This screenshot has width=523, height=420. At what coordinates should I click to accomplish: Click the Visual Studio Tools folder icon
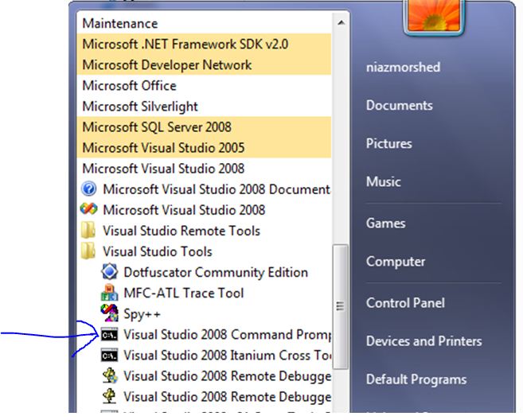coord(88,251)
